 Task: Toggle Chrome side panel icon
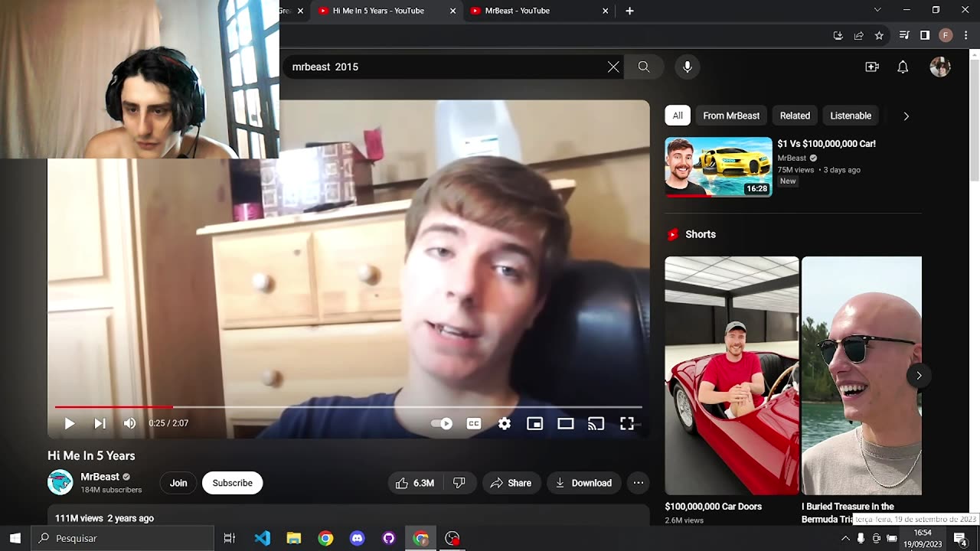point(925,35)
